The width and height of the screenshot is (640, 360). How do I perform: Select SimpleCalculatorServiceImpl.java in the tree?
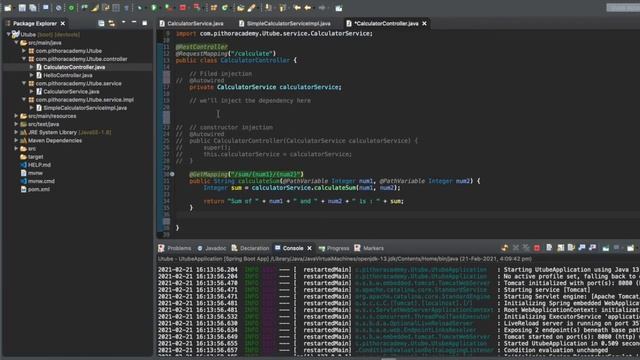click(85, 108)
